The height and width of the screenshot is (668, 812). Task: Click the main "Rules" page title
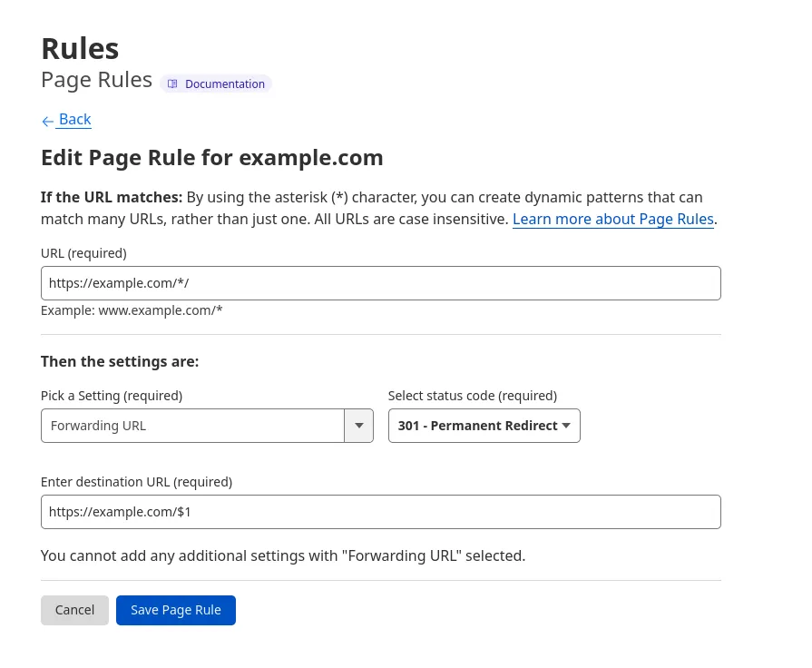pyautogui.click(x=80, y=48)
